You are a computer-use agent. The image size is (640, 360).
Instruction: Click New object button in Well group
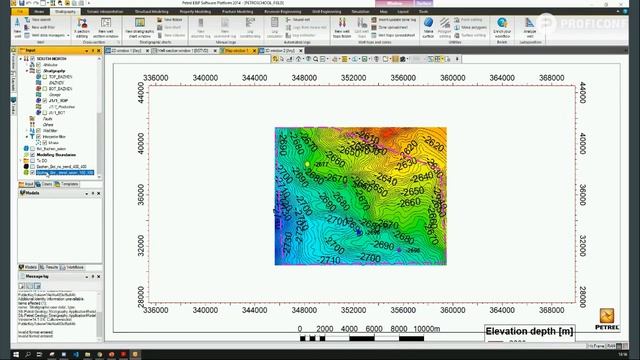(x=37, y=20)
